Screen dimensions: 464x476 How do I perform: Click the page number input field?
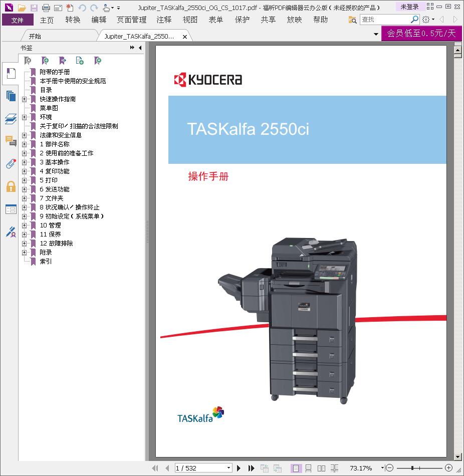pos(201,468)
